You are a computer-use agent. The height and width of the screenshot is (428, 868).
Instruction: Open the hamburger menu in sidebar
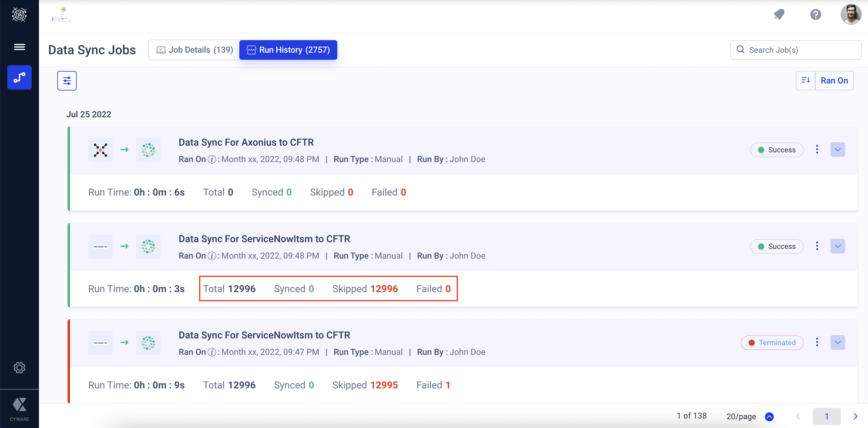click(19, 47)
